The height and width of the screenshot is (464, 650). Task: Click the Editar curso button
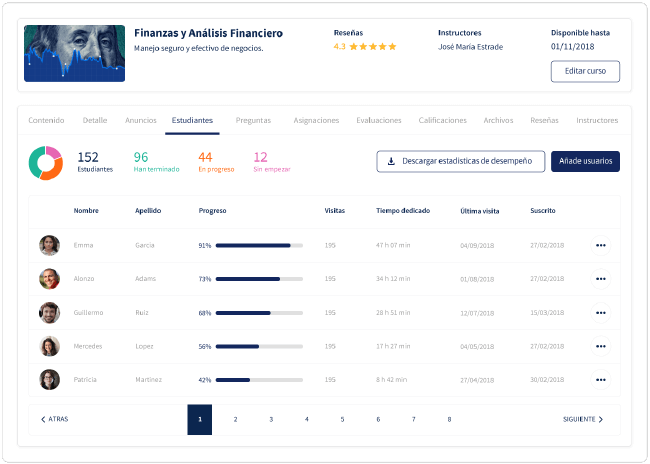(x=585, y=71)
